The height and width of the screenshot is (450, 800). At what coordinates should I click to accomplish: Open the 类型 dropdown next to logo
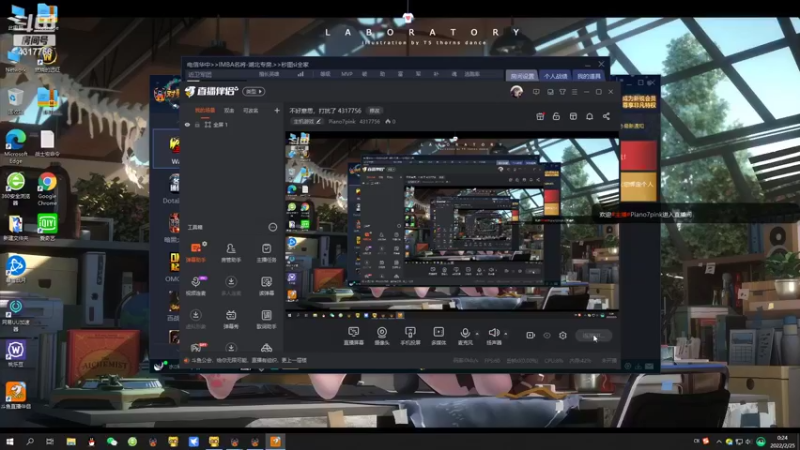(x=254, y=91)
